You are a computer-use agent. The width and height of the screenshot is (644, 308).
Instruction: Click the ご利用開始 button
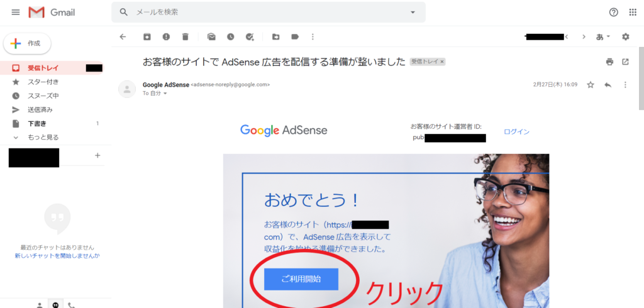coord(301,279)
